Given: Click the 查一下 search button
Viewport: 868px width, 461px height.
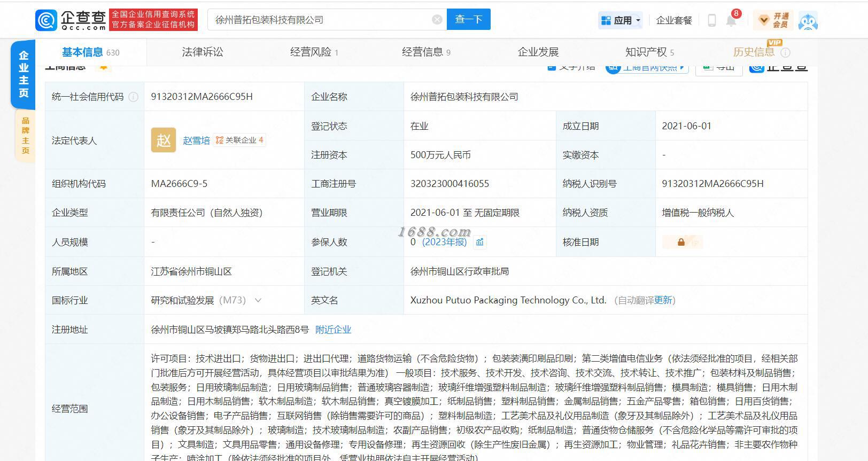Looking at the screenshot, I should click(x=469, y=19).
